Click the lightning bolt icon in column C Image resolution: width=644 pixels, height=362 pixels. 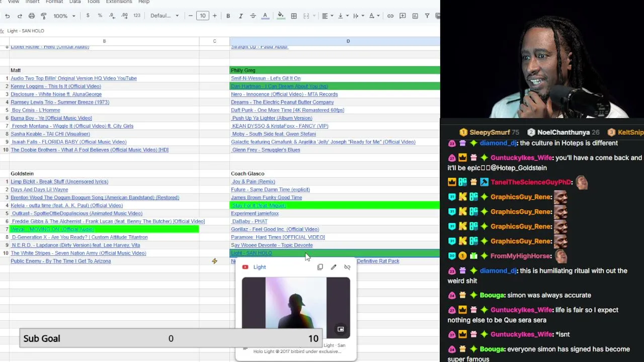[x=214, y=261]
